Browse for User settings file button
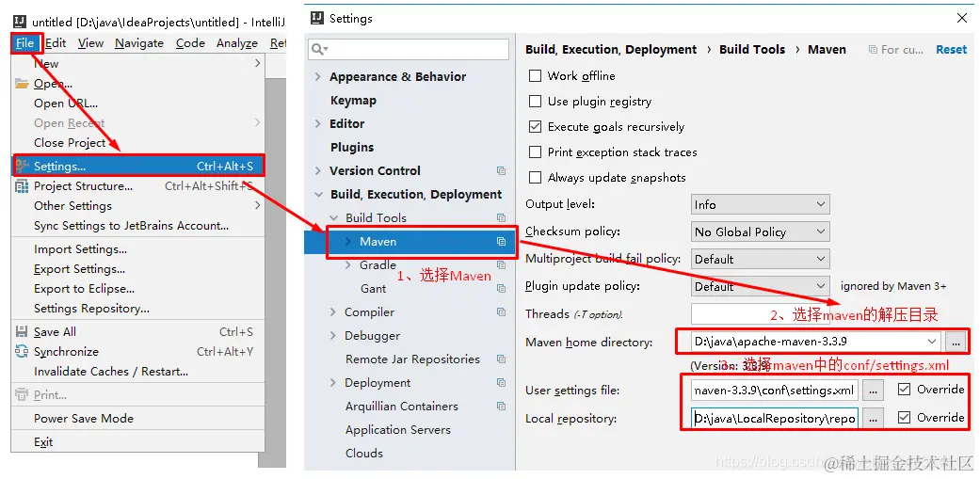 pos(873,391)
